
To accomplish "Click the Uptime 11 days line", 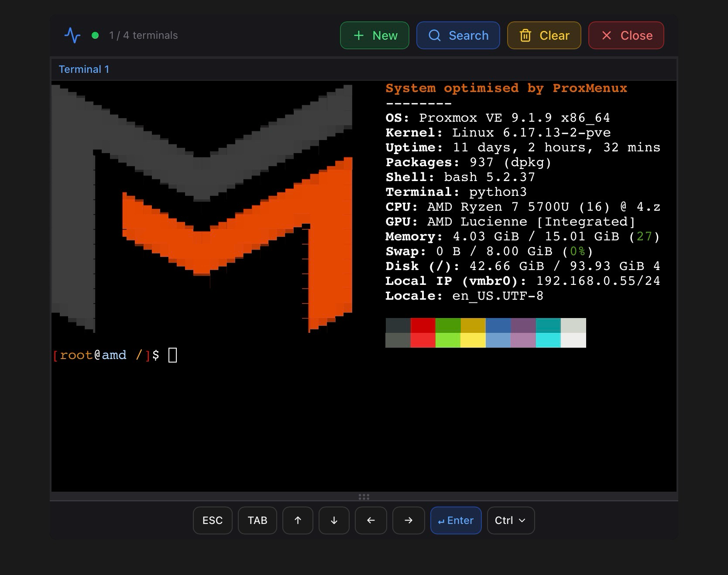I will pos(523,148).
